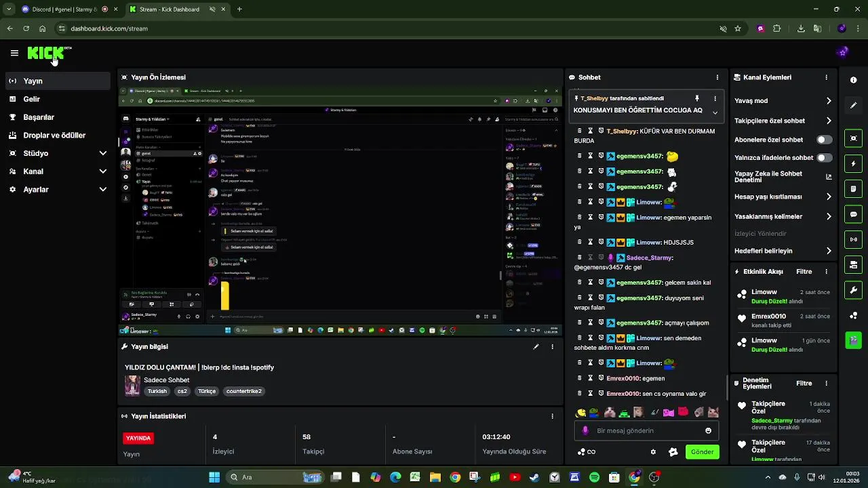This screenshot has height=488, width=868.
Task: Open the hamburger navigation menu
Action: [14, 53]
